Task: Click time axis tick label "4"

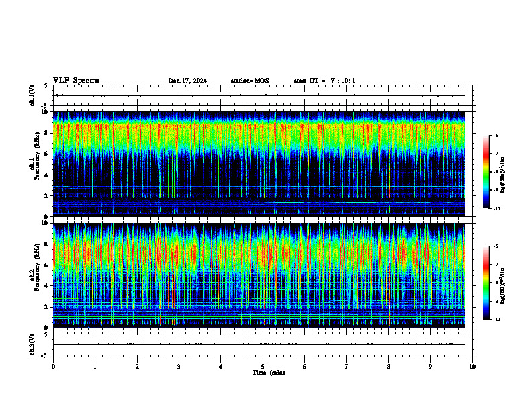Action: [x=221, y=367]
